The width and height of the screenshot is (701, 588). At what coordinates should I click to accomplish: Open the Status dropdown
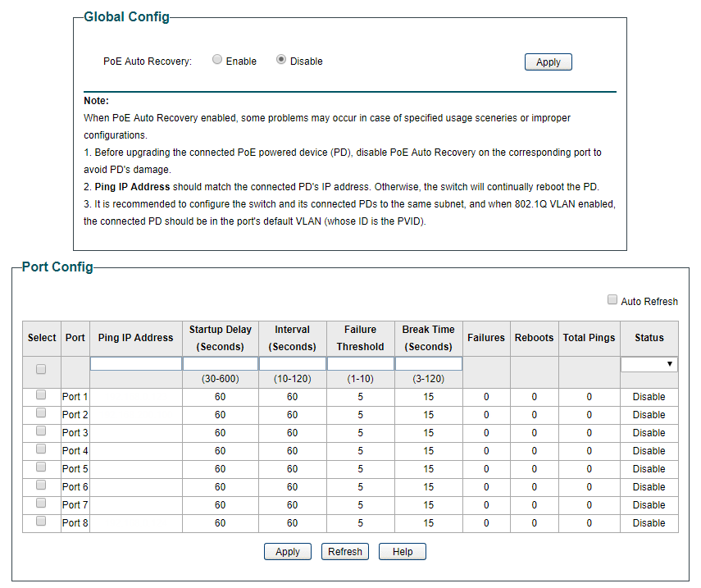[649, 364]
